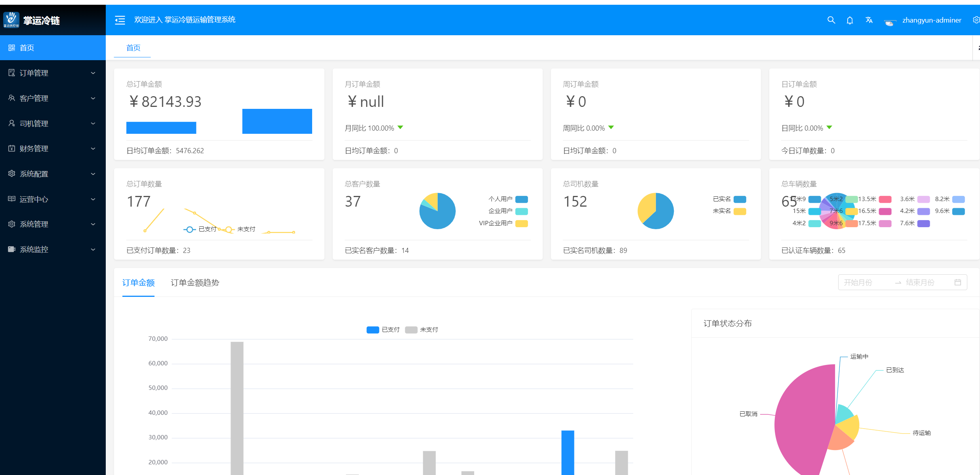Click the calendar icon in month picker
Image resolution: width=980 pixels, height=475 pixels.
pyautogui.click(x=957, y=282)
